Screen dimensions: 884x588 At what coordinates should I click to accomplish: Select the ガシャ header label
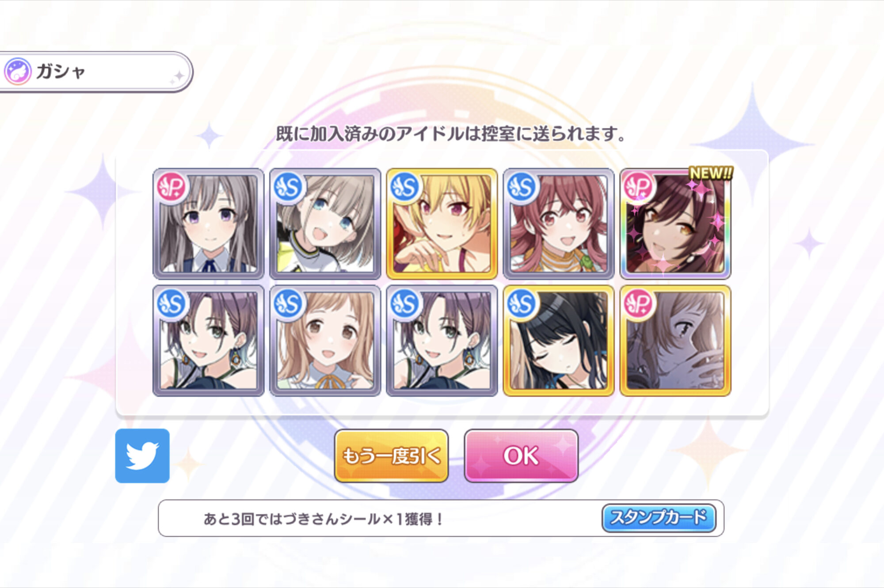tap(61, 72)
